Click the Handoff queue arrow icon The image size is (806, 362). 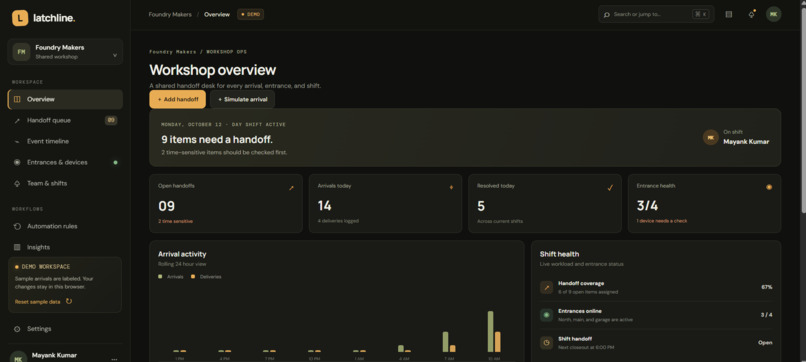17,121
